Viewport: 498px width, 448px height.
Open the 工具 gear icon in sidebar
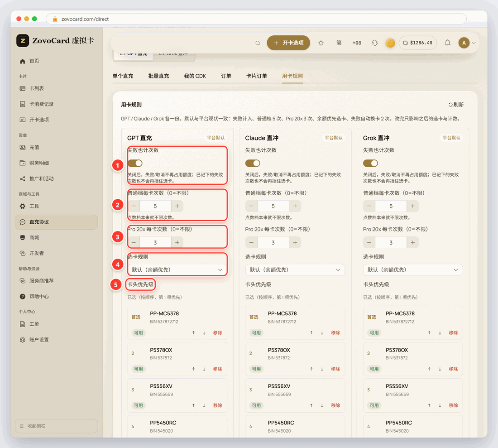tap(23, 206)
